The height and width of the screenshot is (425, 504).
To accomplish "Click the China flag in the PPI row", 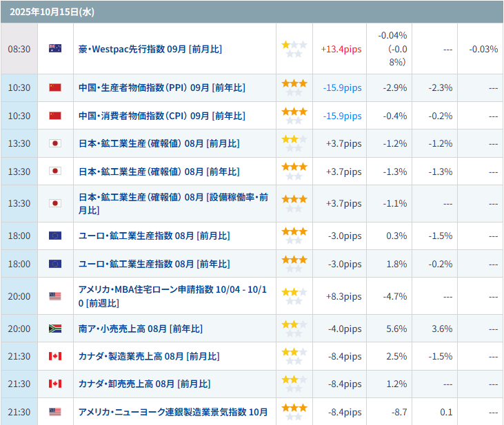I will click(x=55, y=87).
